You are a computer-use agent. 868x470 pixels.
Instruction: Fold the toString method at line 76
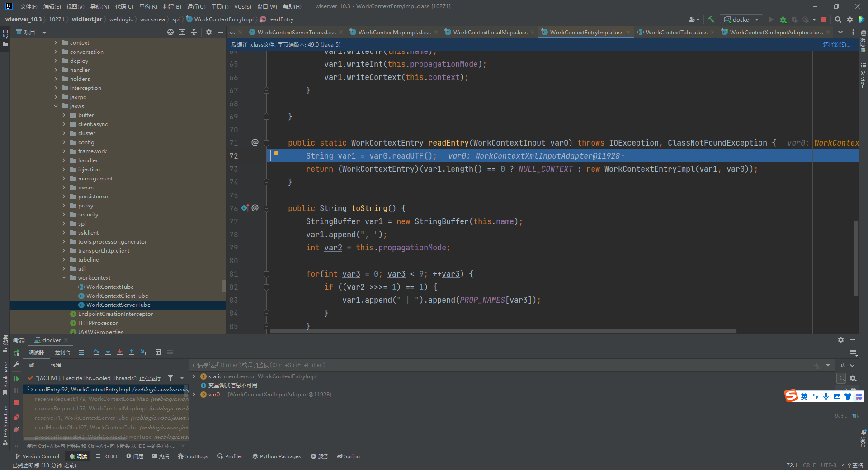pos(266,208)
